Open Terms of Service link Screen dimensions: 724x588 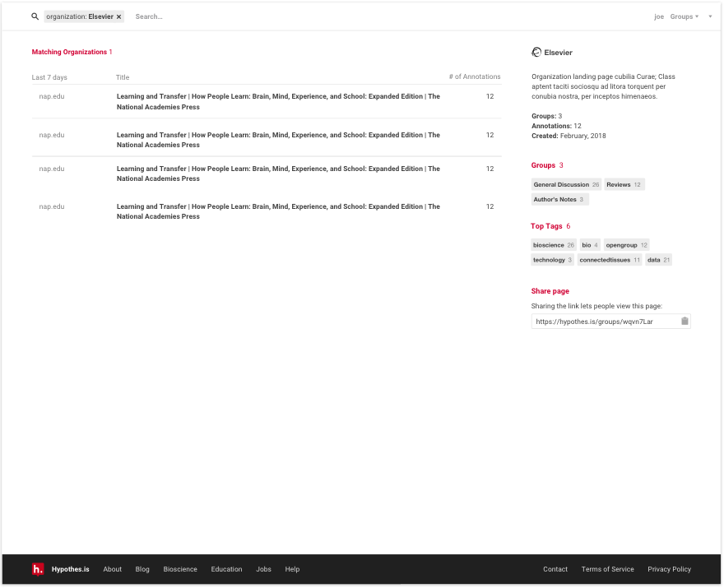click(608, 569)
